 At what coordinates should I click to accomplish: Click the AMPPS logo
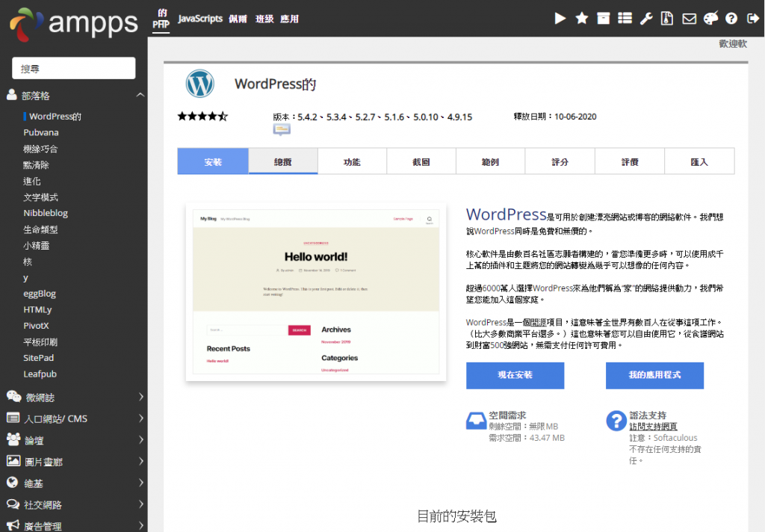click(x=74, y=23)
